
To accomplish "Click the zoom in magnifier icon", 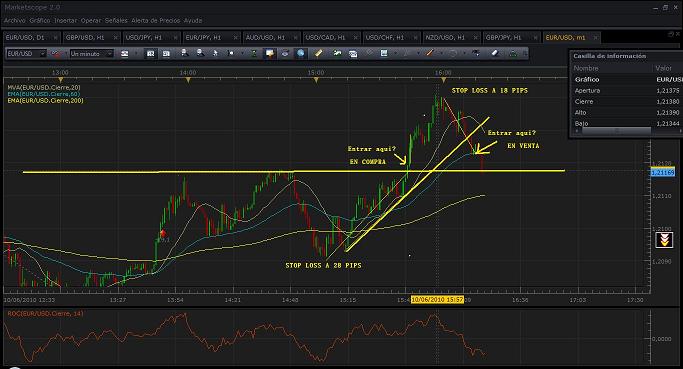I will click(x=185, y=53).
